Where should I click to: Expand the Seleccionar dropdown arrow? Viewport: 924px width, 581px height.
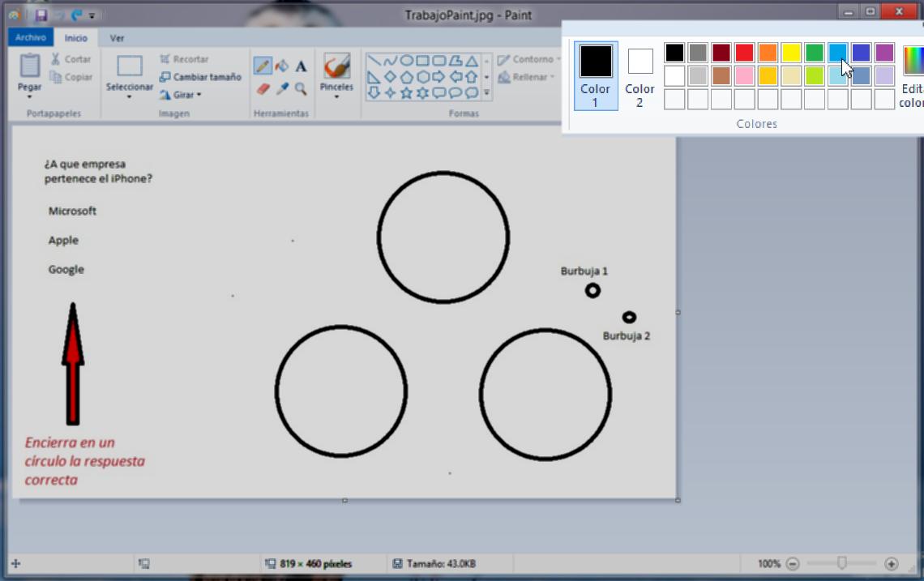(x=129, y=97)
